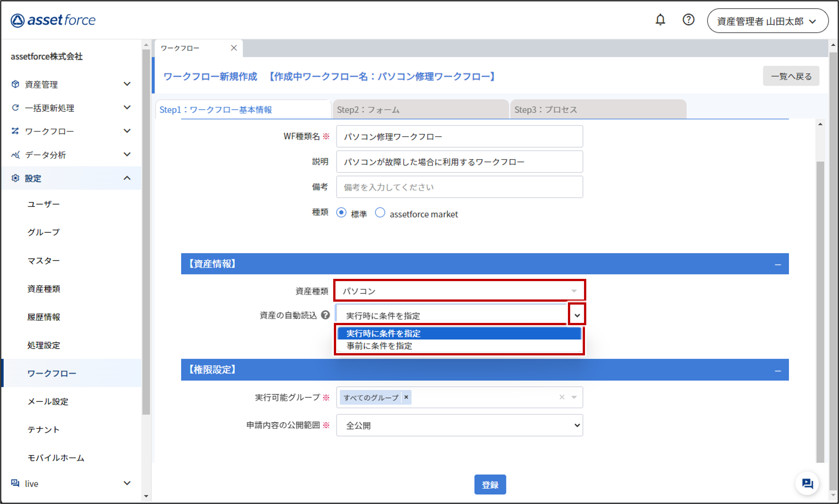839x504 pixels.
Task: Open 処理設定 settings page
Action: coord(43,345)
